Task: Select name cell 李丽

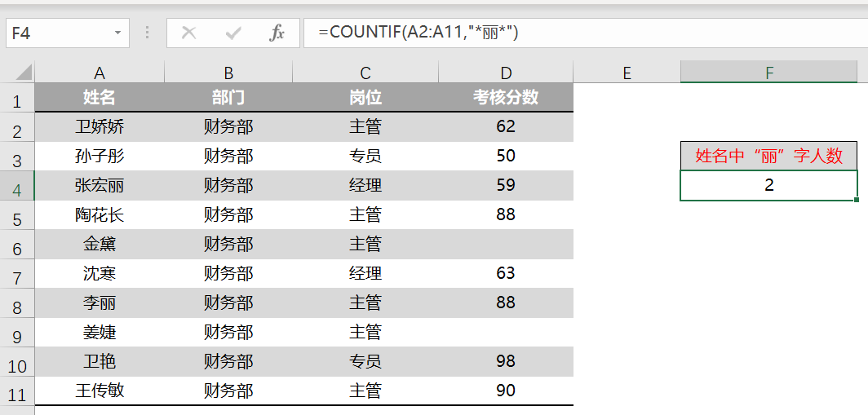Action: coord(100,302)
